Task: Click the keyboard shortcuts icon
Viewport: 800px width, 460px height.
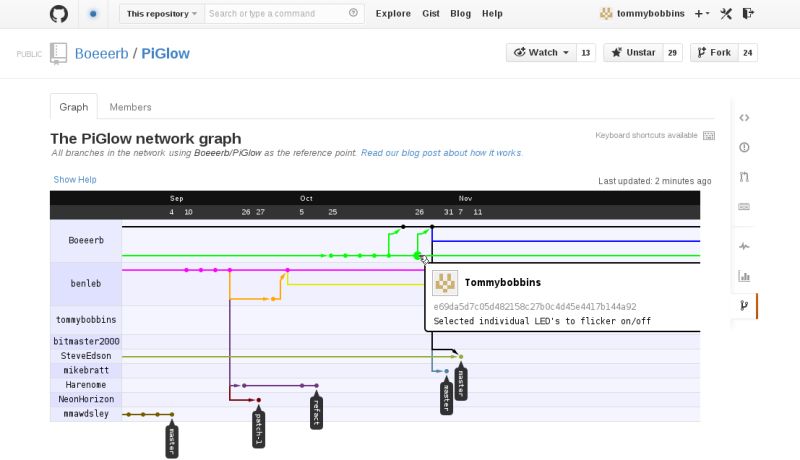Action: [709, 135]
